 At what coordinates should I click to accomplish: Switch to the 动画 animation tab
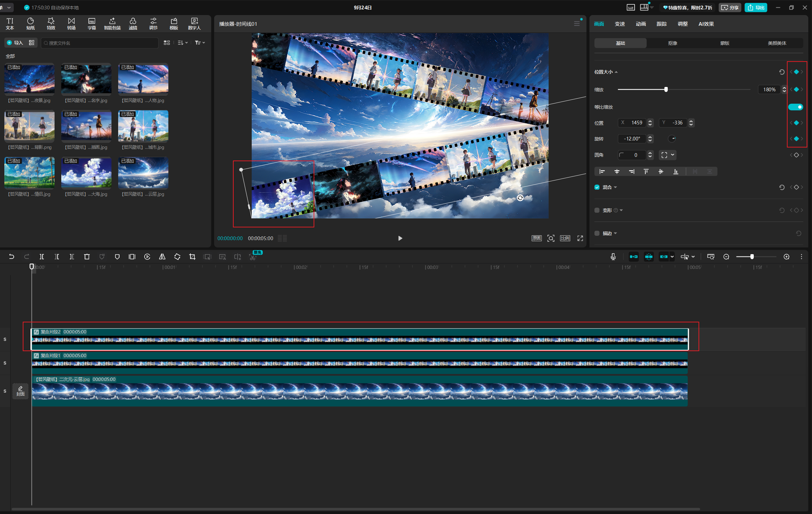641,24
